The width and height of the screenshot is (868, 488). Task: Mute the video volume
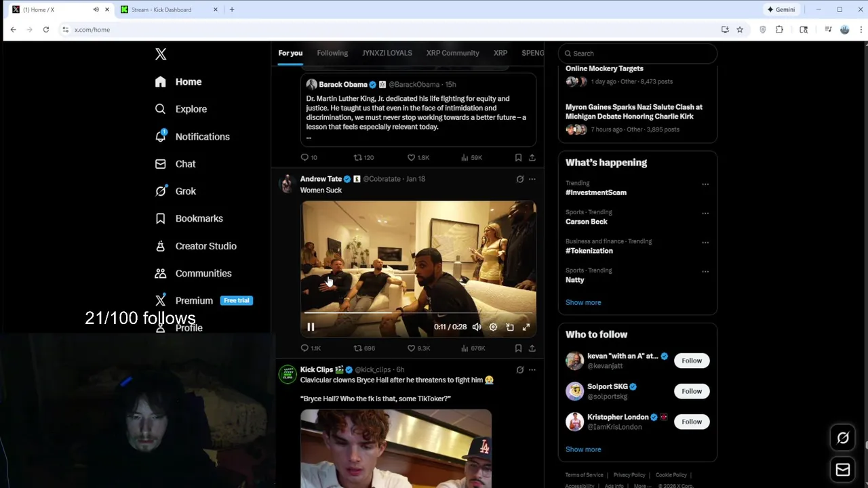point(477,327)
